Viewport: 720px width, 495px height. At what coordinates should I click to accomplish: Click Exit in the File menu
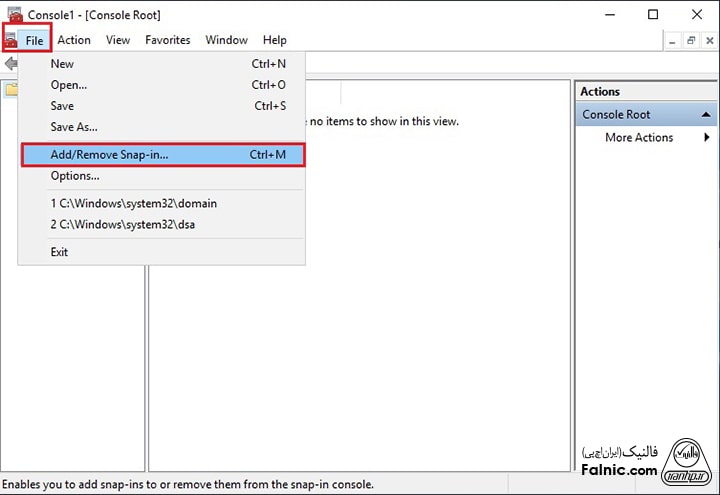[x=60, y=252]
